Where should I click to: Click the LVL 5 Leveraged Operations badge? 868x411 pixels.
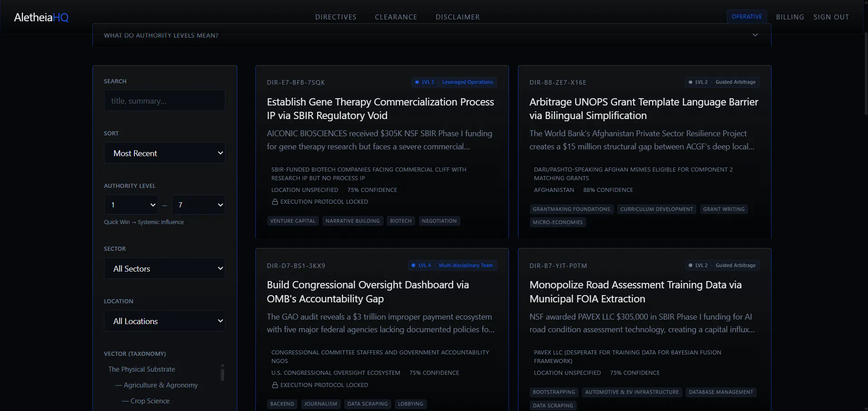pyautogui.click(x=454, y=82)
